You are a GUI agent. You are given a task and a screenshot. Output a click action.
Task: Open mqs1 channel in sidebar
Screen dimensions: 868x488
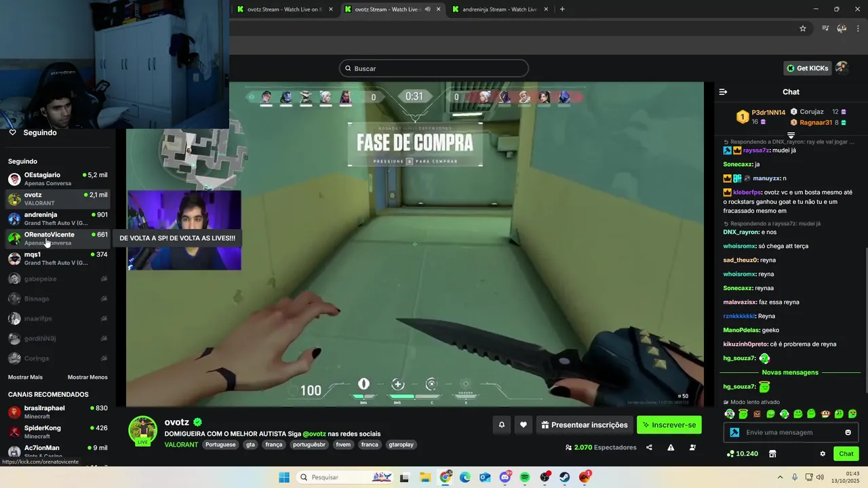58,258
